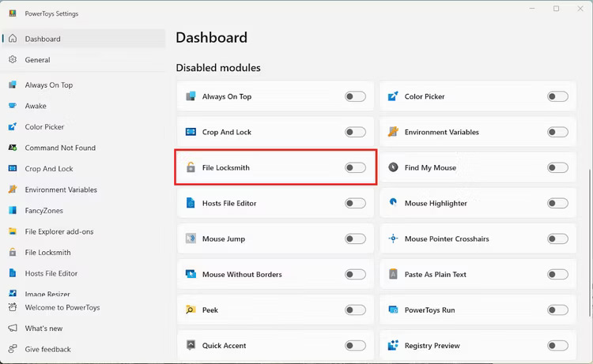Click the Give feedback icon
The height and width of the screenshot is (364, 593).
click(x=13, y=349)
